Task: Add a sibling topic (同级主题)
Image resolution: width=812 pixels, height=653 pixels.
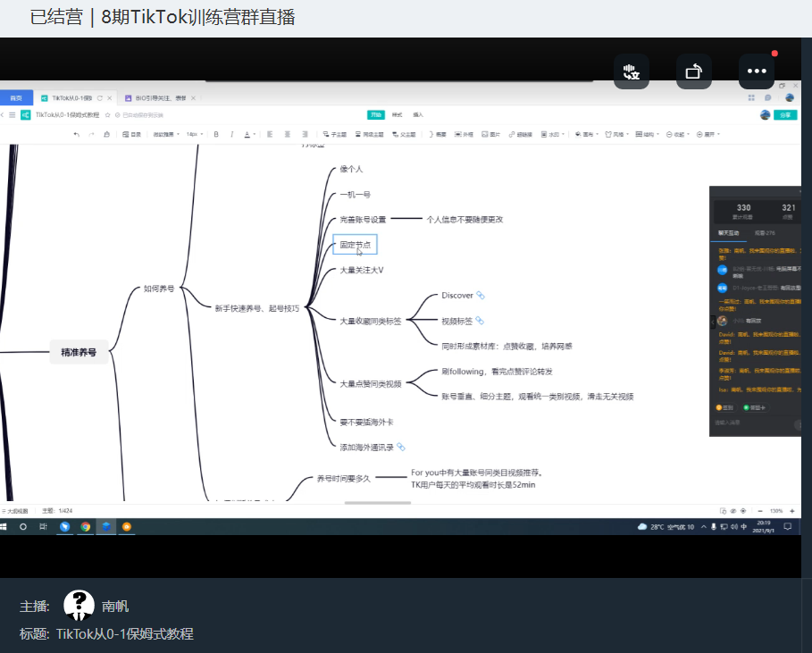Action: pyautogui.click(x=369, y=134)
